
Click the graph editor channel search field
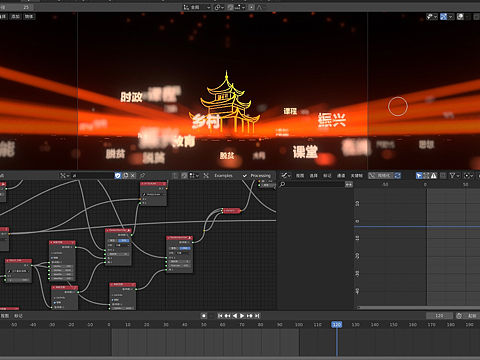point(312,184)
